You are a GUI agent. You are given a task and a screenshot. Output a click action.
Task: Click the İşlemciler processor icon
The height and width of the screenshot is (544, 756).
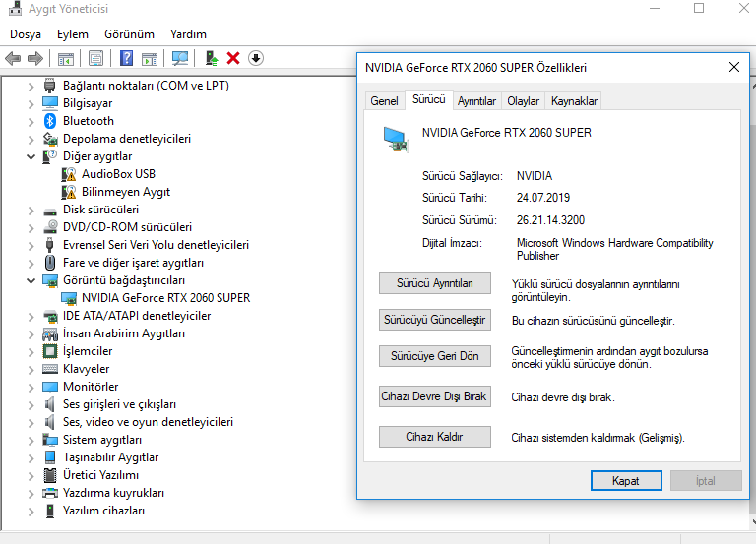(x=50, y=351)
